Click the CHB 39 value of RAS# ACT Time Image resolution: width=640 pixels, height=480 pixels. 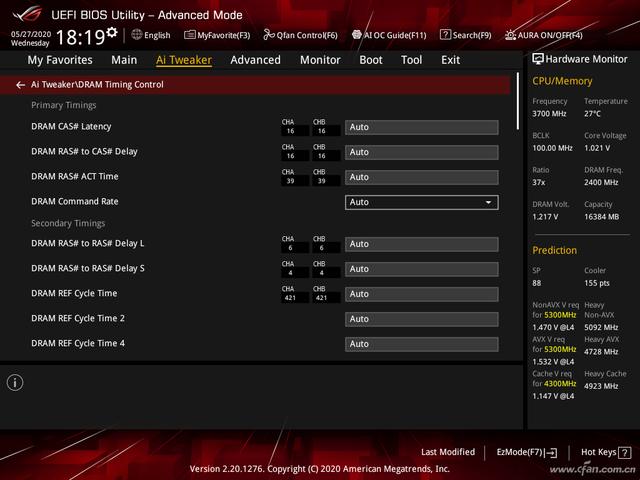point(322,181)
